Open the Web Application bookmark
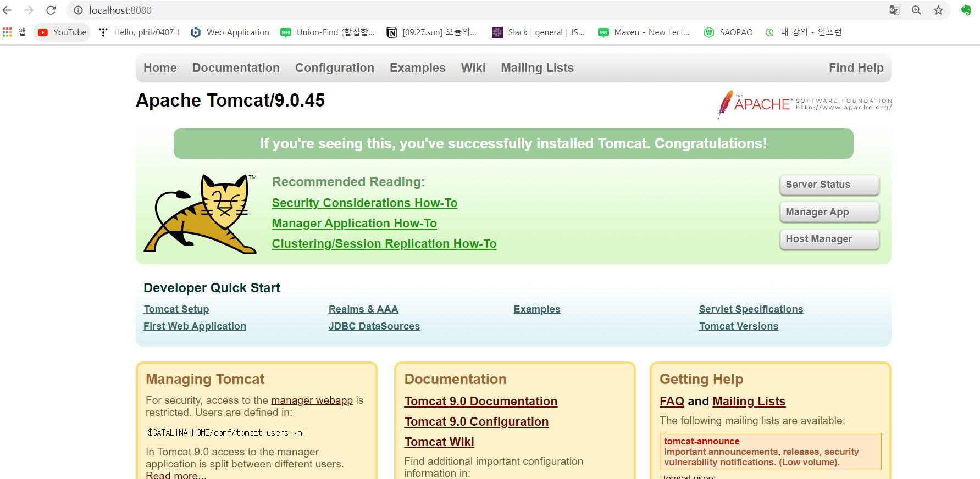This screenshot has height=479, width=980. click(230, 32)
